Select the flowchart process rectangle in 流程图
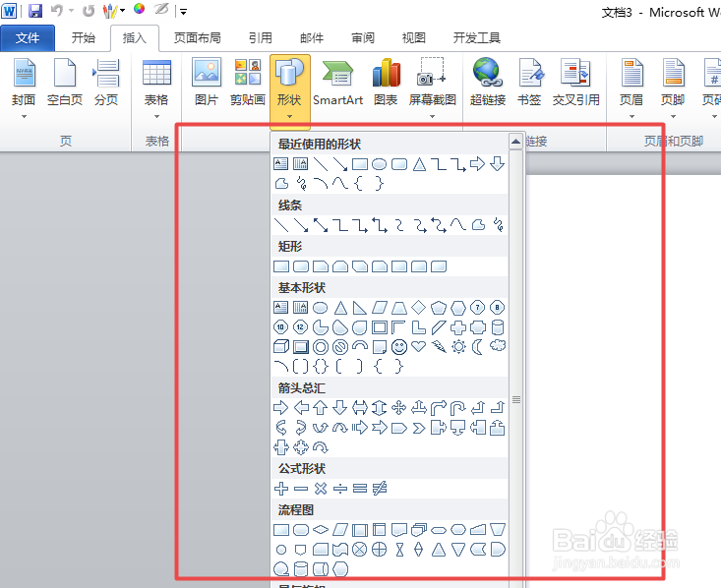721x588 pixels. pos(281,530)
